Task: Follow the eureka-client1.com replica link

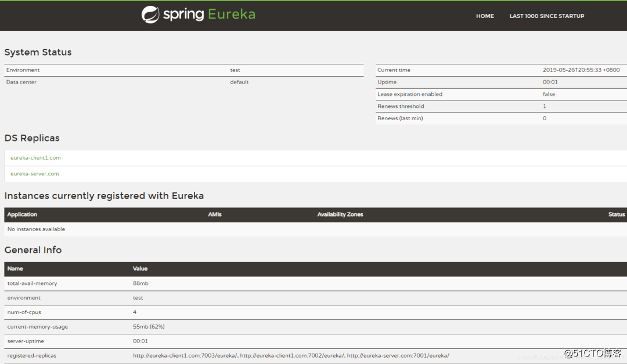Action: point(35,157)
